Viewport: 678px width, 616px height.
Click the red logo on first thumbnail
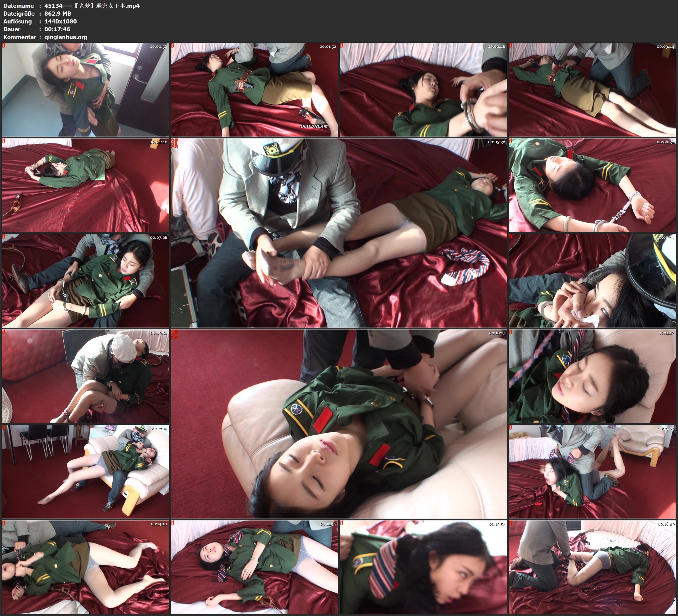pyautogui.click(x=4, y=46)
